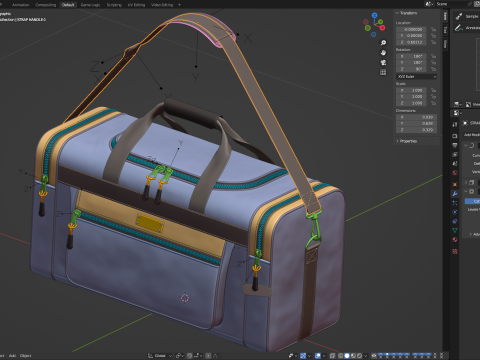Click the Scene name field
Image resolution: width=480 pixels, height=360 pixels.
450,4
